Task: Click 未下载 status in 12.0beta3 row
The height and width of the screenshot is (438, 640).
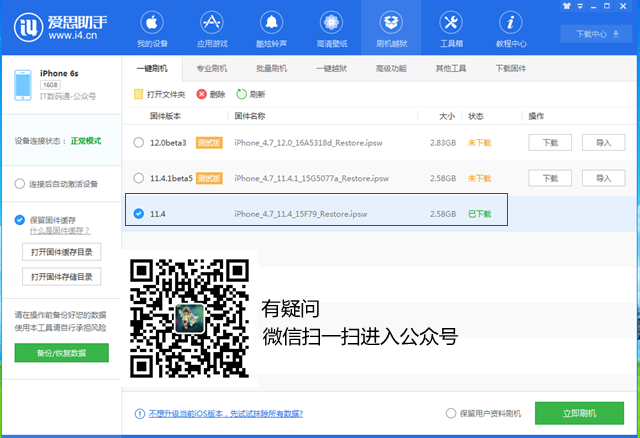Action: point(480,143)
